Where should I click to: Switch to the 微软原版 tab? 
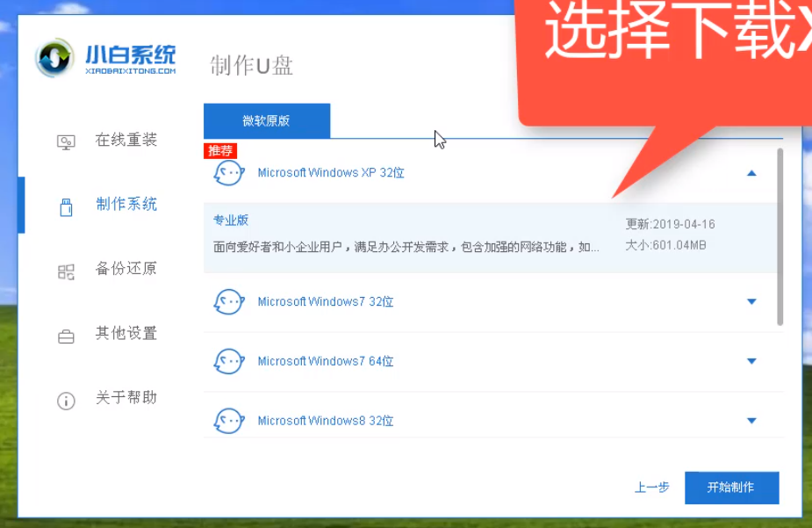click(266, 120)
